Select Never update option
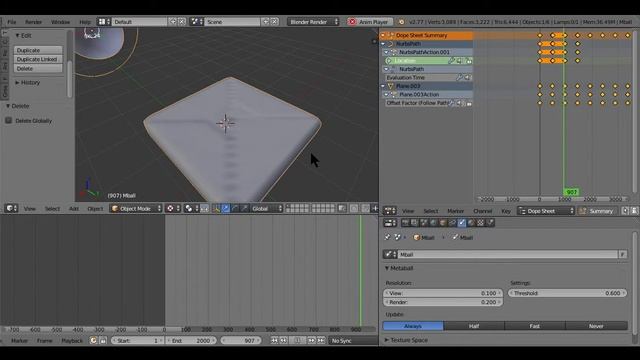The width and height of the screenshot is (640, 360). pyautogui.click(x=596, y=326)
